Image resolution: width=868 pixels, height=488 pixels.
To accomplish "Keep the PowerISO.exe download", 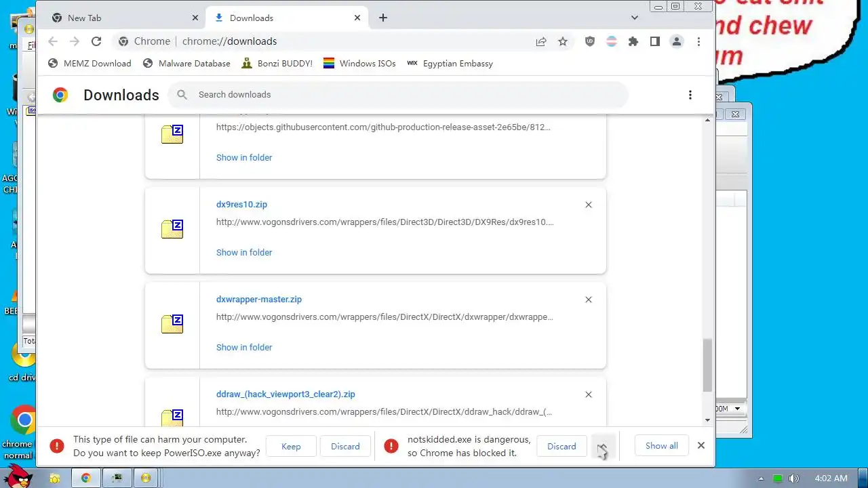I will (291, 446).
